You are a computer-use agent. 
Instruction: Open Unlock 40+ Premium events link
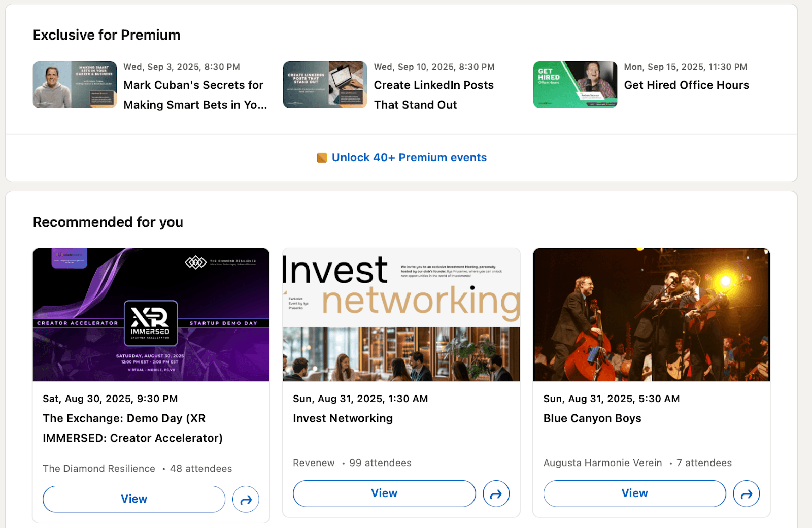point(409,158)
